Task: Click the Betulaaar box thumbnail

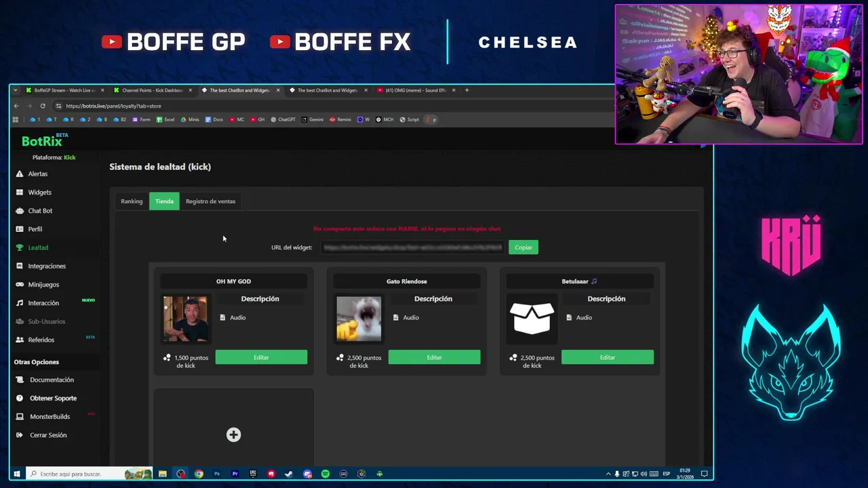Action: pyautogui.click(x=532, y=319)
